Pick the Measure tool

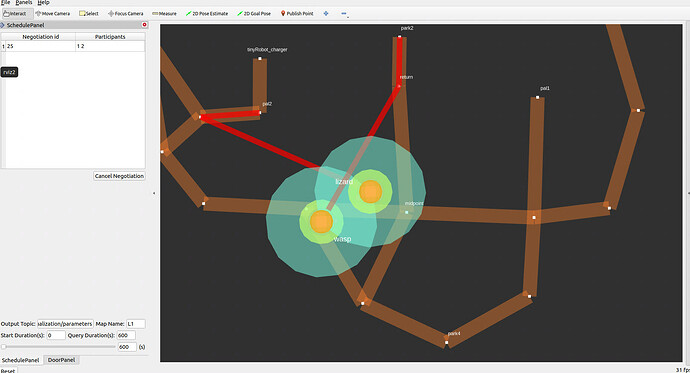point(164,13)
